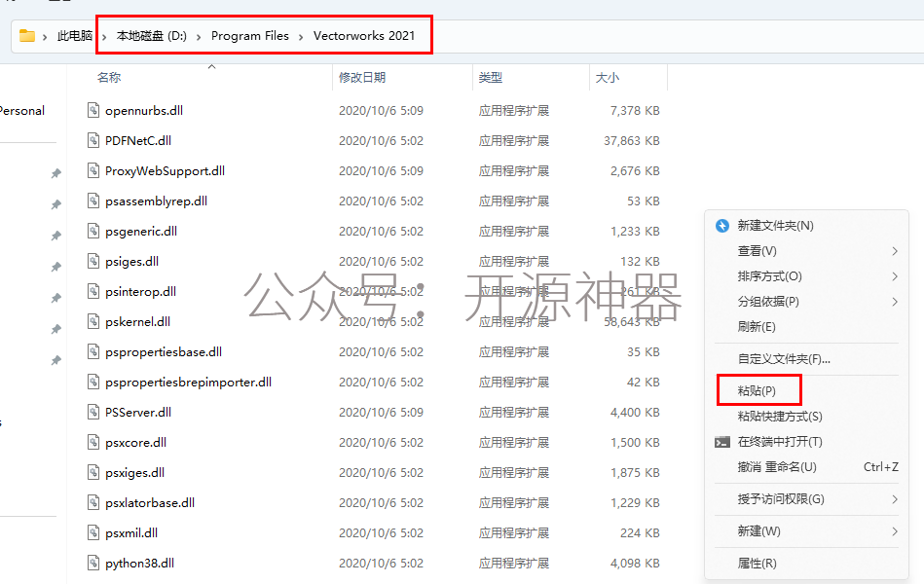Click the psxmil.dll file icon
924x584 pixels.
pyautogui.click(x=93, y=532)
